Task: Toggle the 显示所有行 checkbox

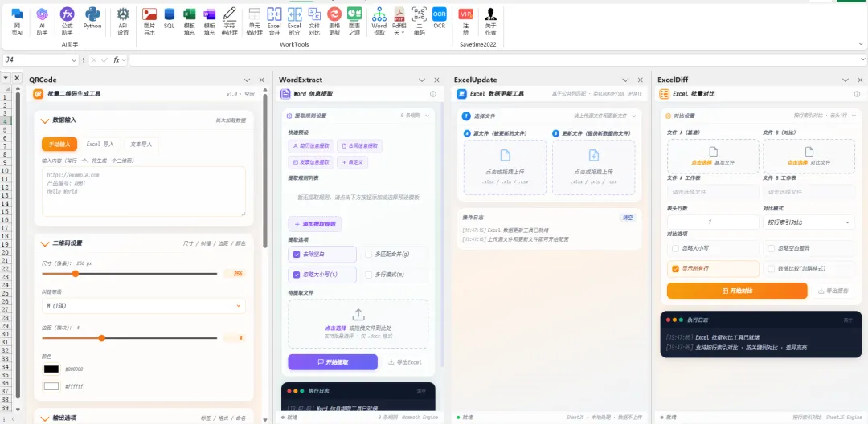Action: pyautogui.click(x=675, y=269)
